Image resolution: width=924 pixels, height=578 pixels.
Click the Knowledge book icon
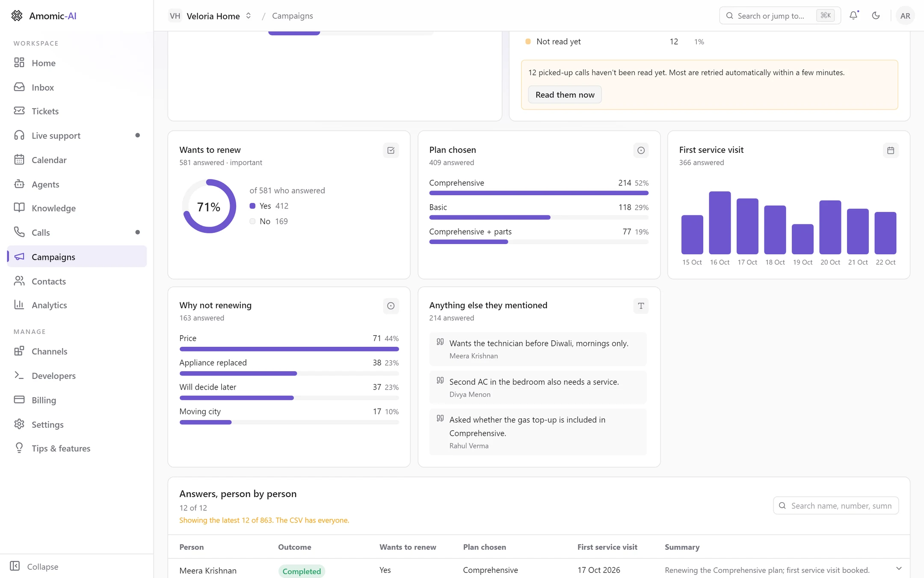point(19,208)
